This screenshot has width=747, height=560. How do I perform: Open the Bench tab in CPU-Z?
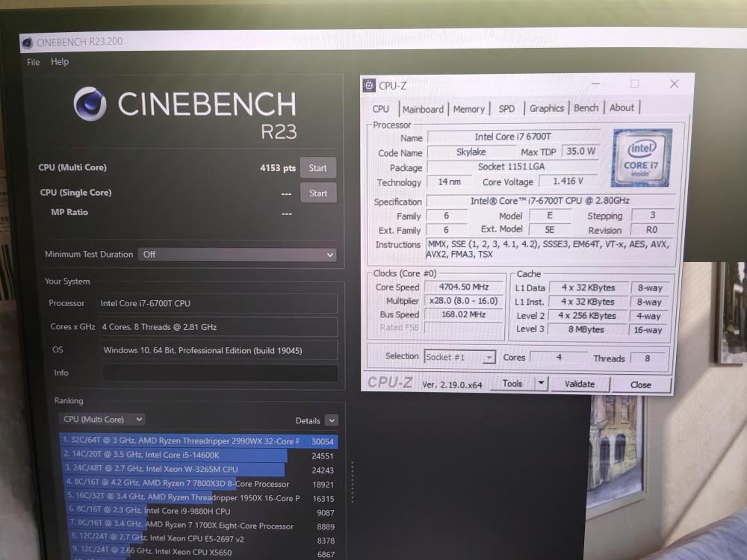[586, 108]
